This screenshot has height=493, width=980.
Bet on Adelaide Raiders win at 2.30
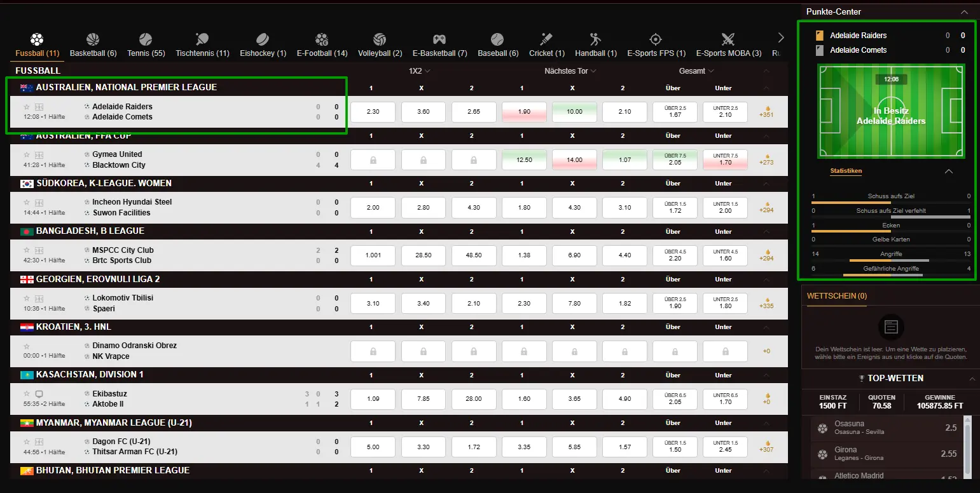coord(373,112)
